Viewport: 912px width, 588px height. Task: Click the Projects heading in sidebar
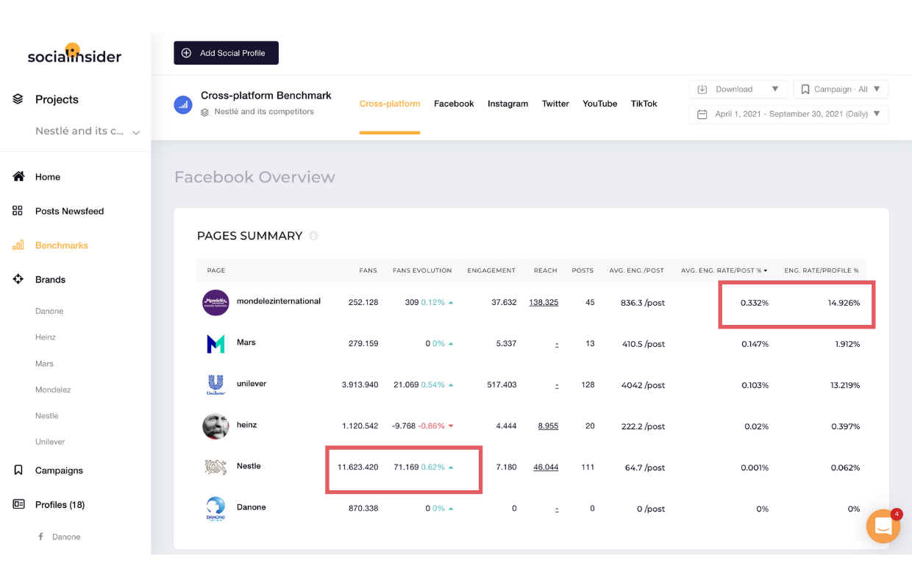[x=57, y=99]
